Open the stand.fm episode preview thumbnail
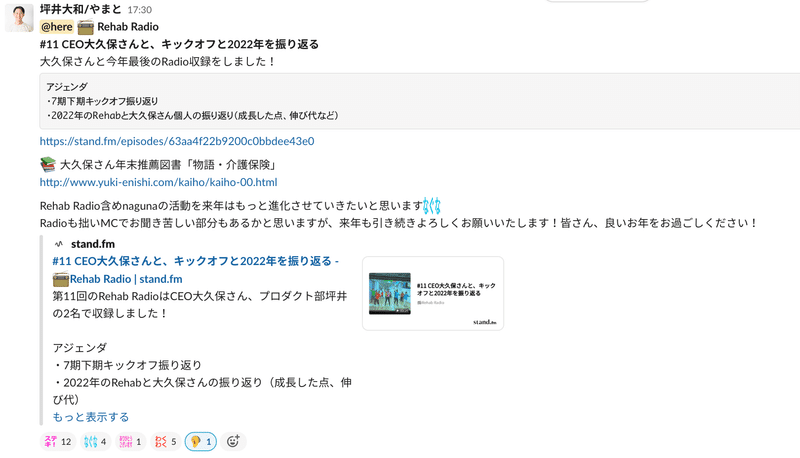The width and height of the screenshot is (800, 458). [x=433, y=293]
